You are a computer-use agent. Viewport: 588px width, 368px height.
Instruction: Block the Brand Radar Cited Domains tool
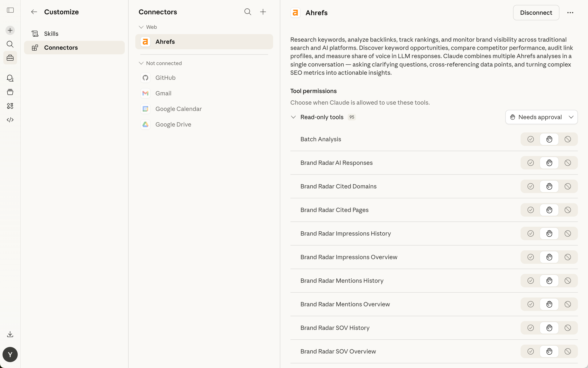pos(568,187)
